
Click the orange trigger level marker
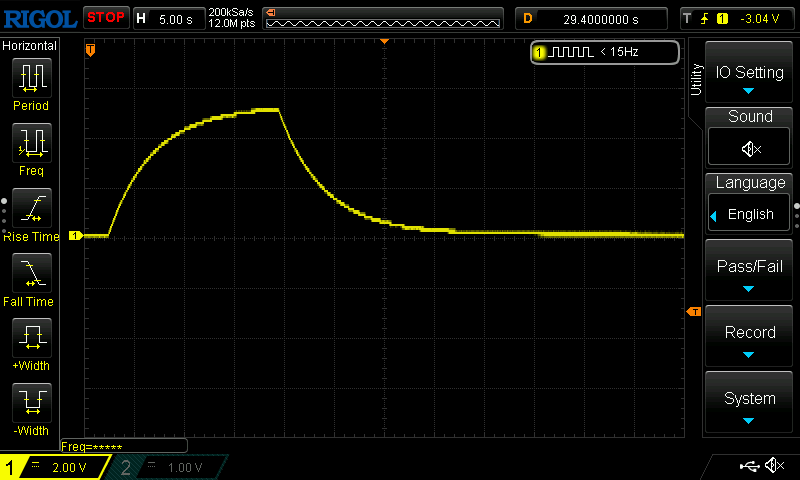pos(694,313)
